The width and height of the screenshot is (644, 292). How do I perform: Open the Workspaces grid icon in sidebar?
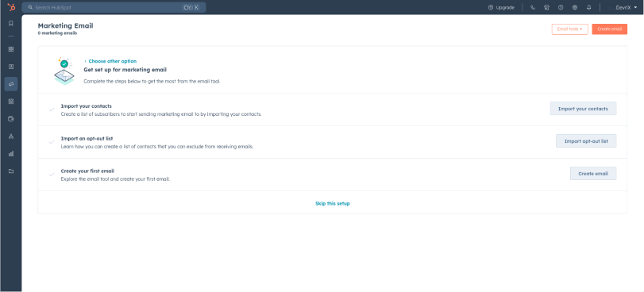pyautogui.click(x=11, y=49)
